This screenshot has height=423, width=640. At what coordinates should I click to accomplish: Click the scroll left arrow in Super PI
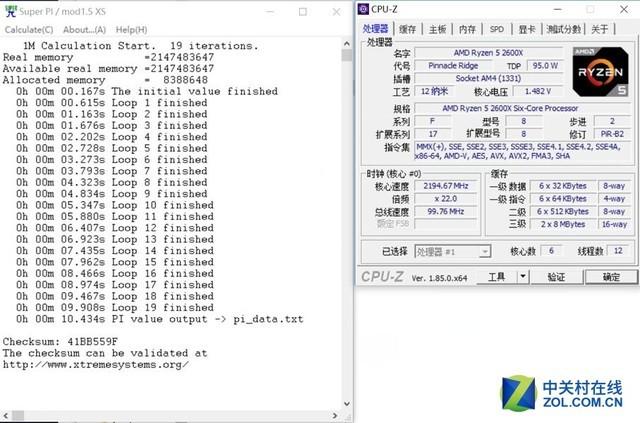click(x=5, y=416)
